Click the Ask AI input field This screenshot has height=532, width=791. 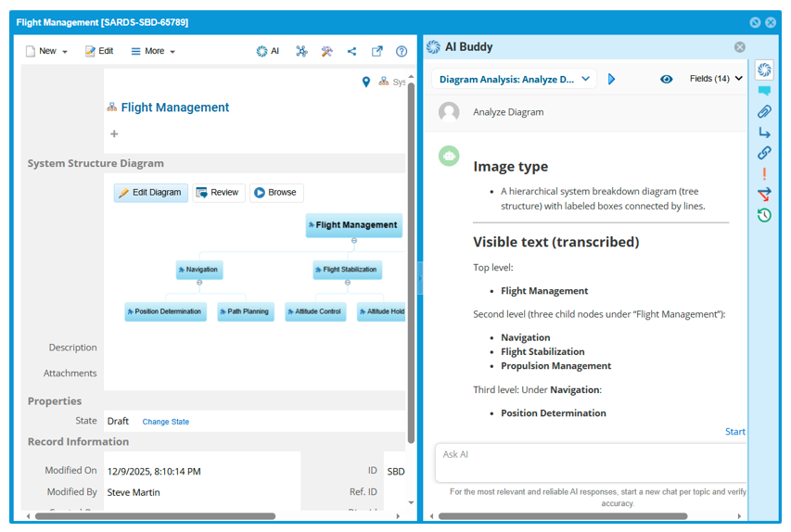pos(590,463)
